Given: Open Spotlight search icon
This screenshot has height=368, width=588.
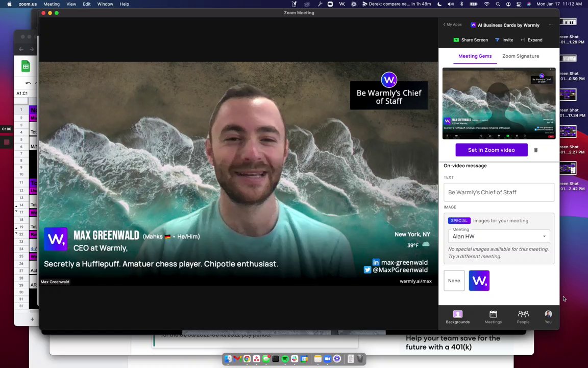Looking at the screenshot, I should 498,4.
